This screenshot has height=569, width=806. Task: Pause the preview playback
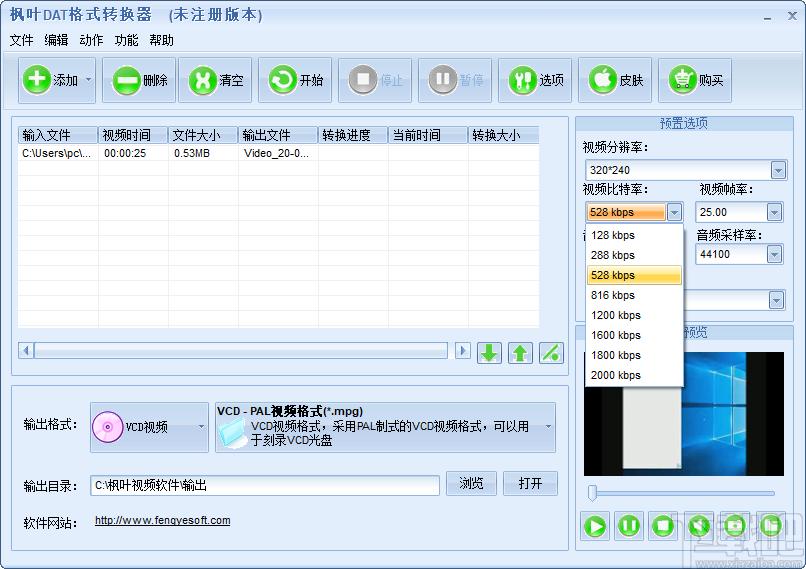(x=629, y=525)
